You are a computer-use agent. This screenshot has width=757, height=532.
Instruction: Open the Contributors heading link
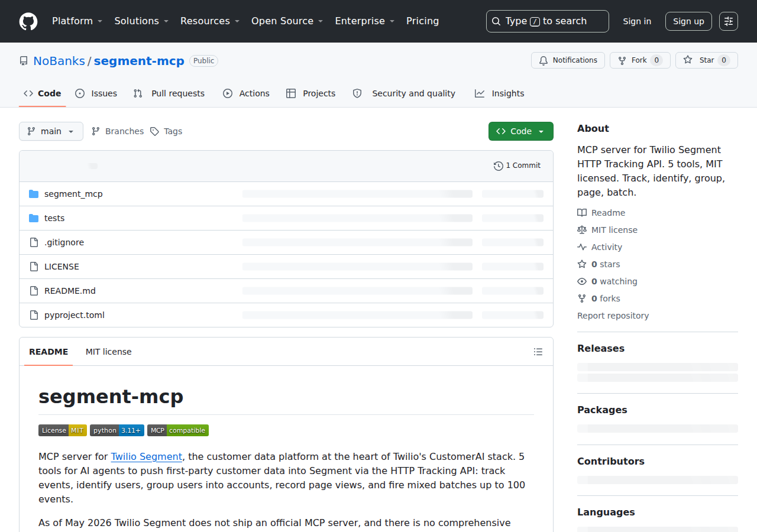click(x=611, y=461)
